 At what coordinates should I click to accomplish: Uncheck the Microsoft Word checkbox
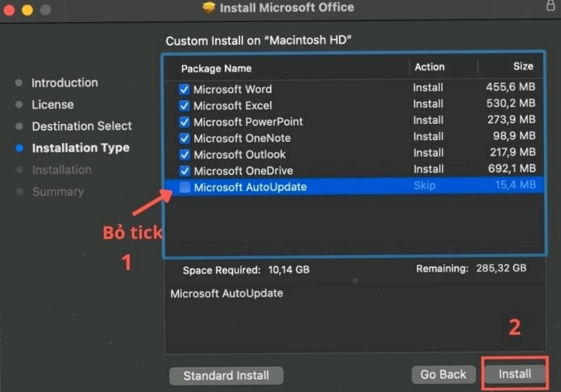click(x=184, y=90)
